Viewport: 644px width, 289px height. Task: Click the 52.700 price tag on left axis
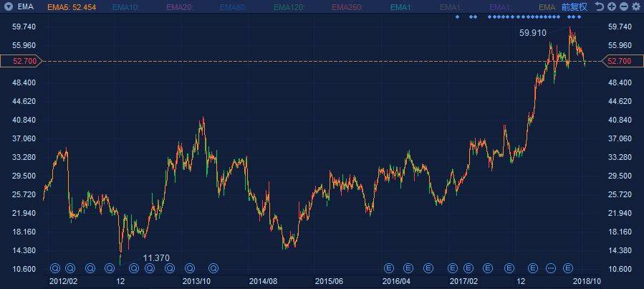[21, 62]
